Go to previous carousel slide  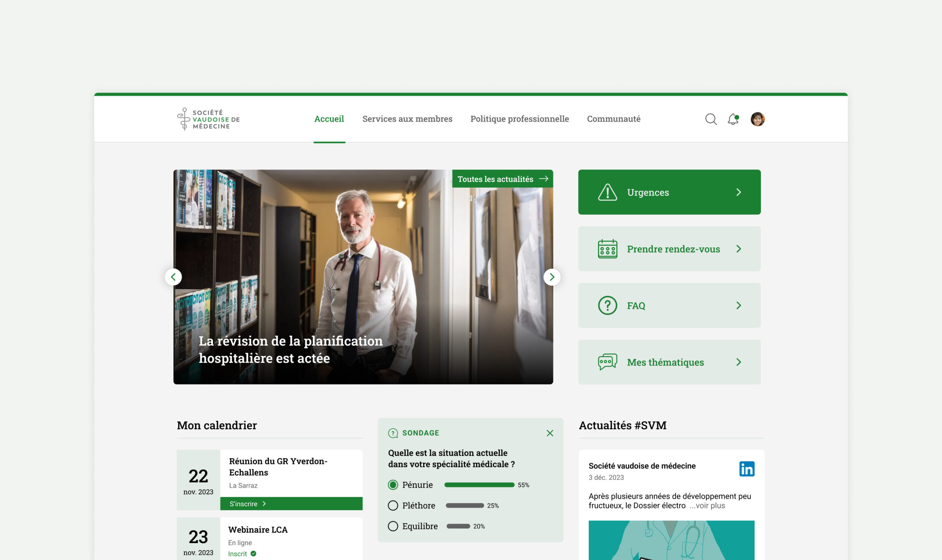(x=173, y=277)
